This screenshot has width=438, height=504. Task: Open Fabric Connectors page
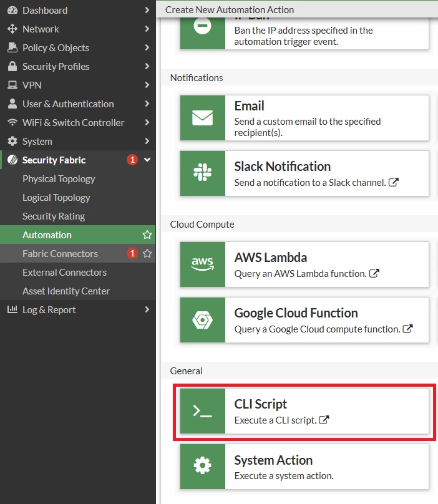[x=78, y=253]
